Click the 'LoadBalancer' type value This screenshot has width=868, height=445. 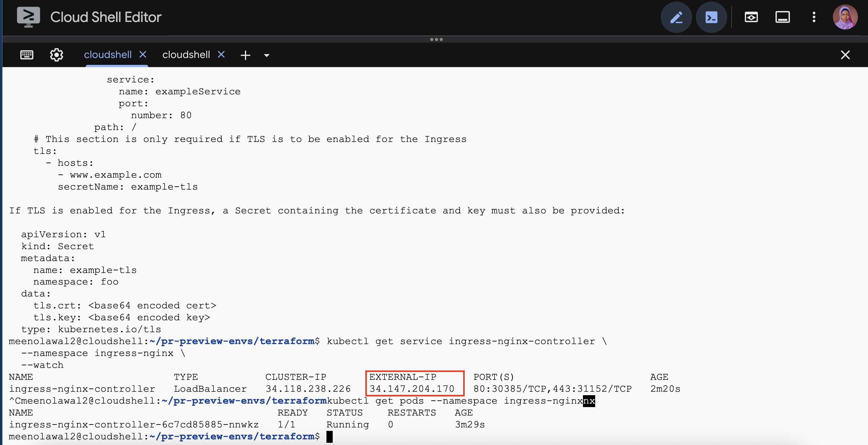point(210,389)
